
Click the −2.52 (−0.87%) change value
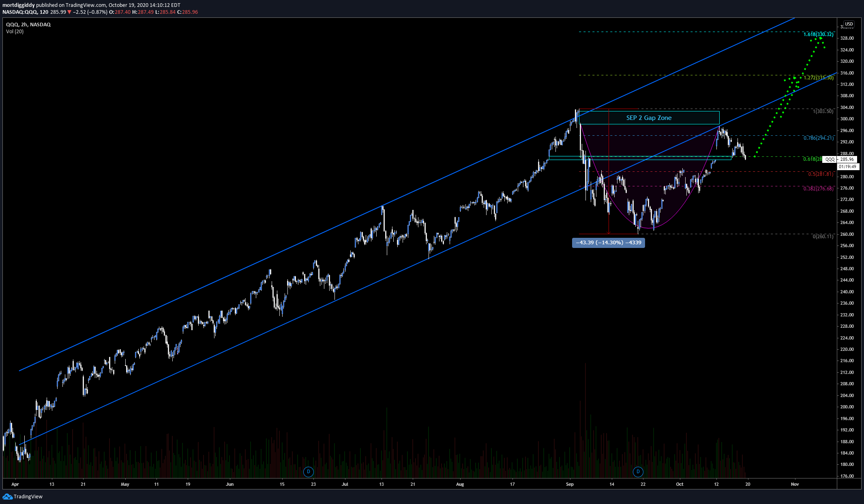click(90, 12)
